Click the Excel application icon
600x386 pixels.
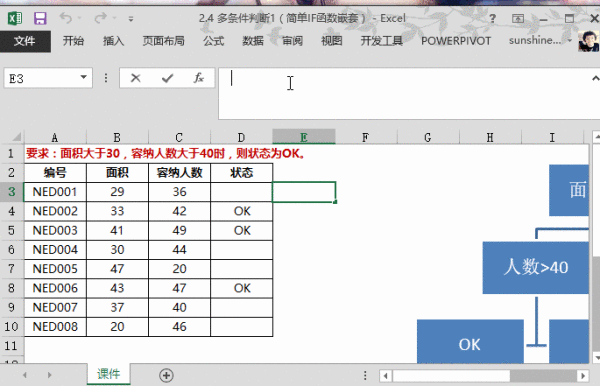pos(15,18)
